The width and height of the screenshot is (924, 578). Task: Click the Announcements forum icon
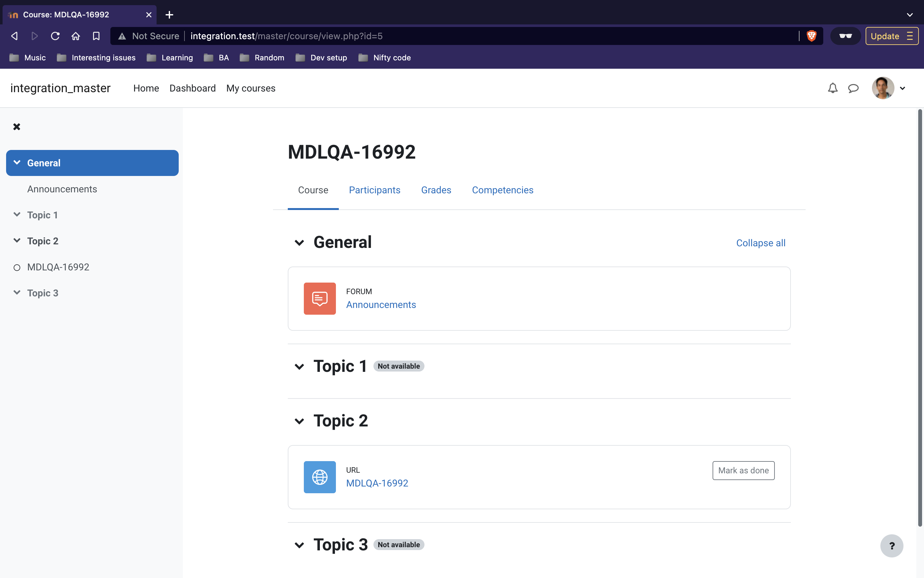point(320,299)
